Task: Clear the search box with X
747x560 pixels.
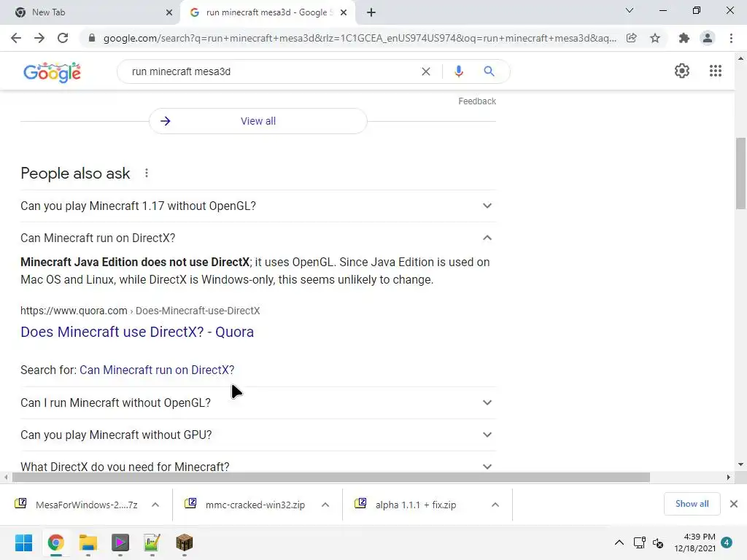Action: [426, 71]
